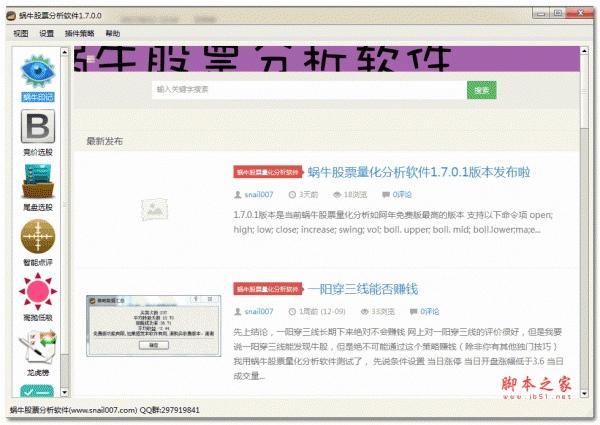Click the sidebar scrollbar down arrow
This screenshot has height=425, width=600.
tap(64, 392)
